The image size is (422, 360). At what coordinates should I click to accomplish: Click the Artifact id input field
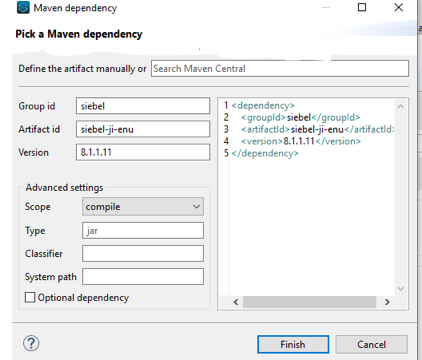pos(143,129)
